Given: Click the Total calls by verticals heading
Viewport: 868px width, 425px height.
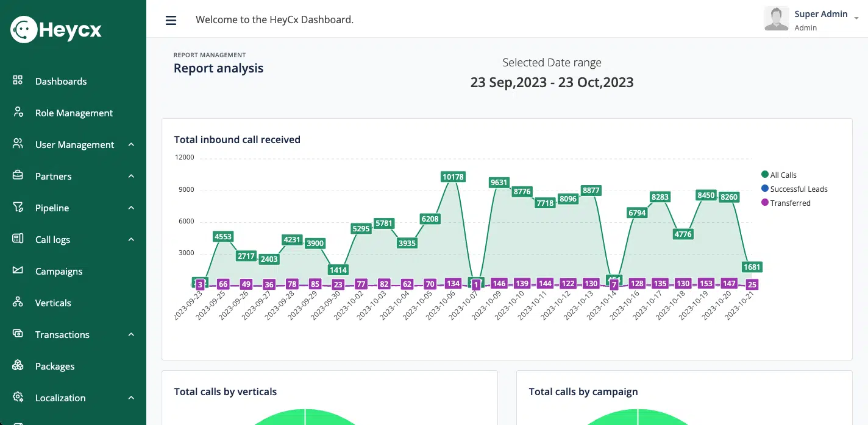Looking at the screenshot, I should click(226, 392).
